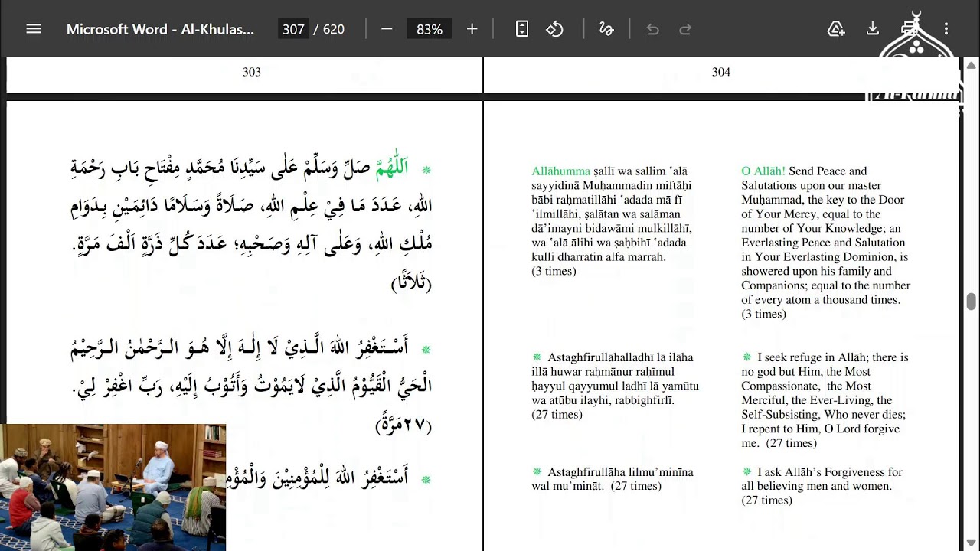Viewport: 980px width, 551px height.
Task: Click the document title Microsoft Word - Al-Khulas...
Action: pyautogui.click(x=160, y=29)
